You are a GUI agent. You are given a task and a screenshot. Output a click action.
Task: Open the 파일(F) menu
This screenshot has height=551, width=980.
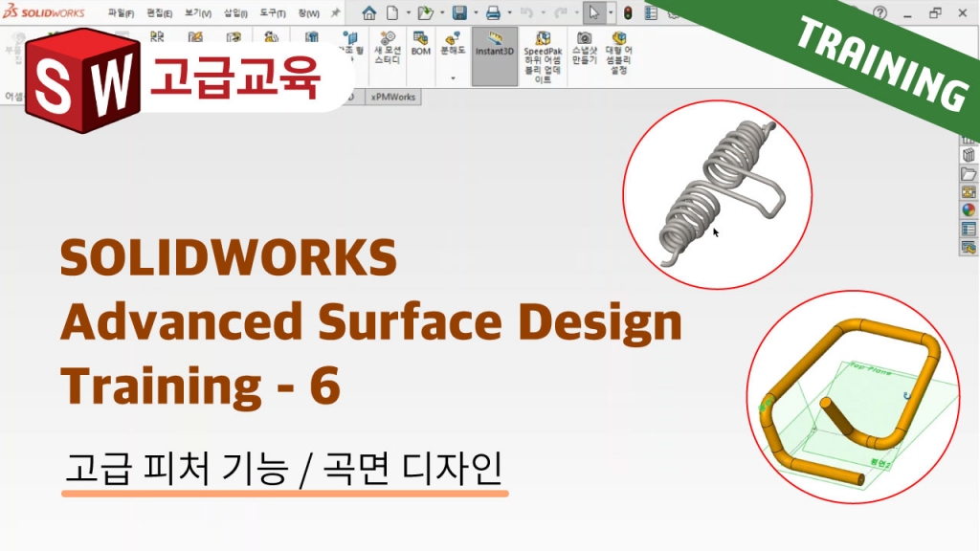tap(121, 13)
